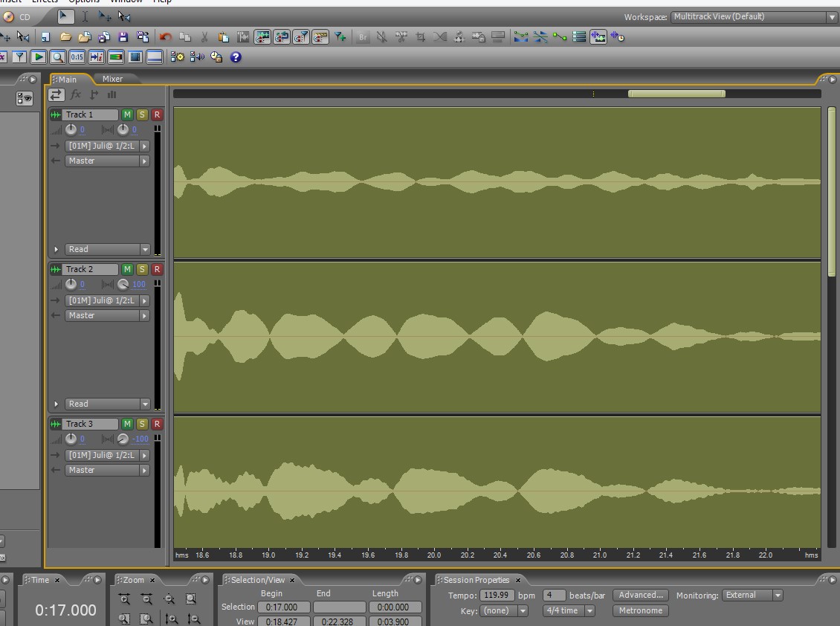Click the Track 2 name field

pos(91,269)
